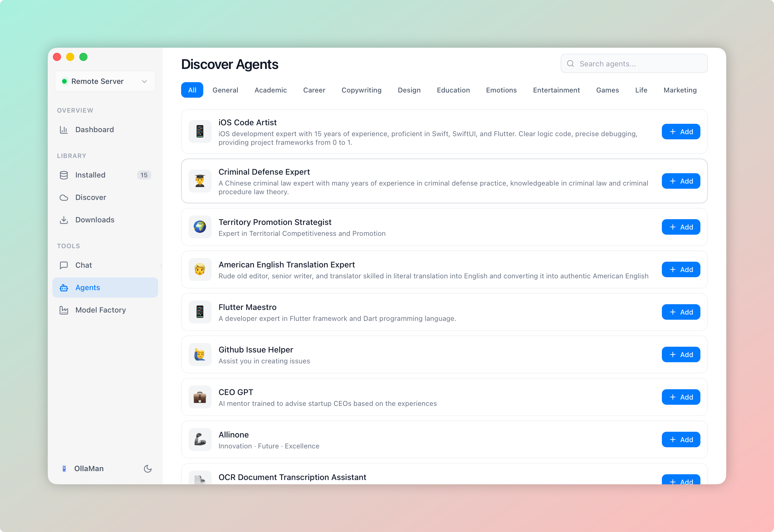Click the Agents robot icon

[x=64, y=288]
